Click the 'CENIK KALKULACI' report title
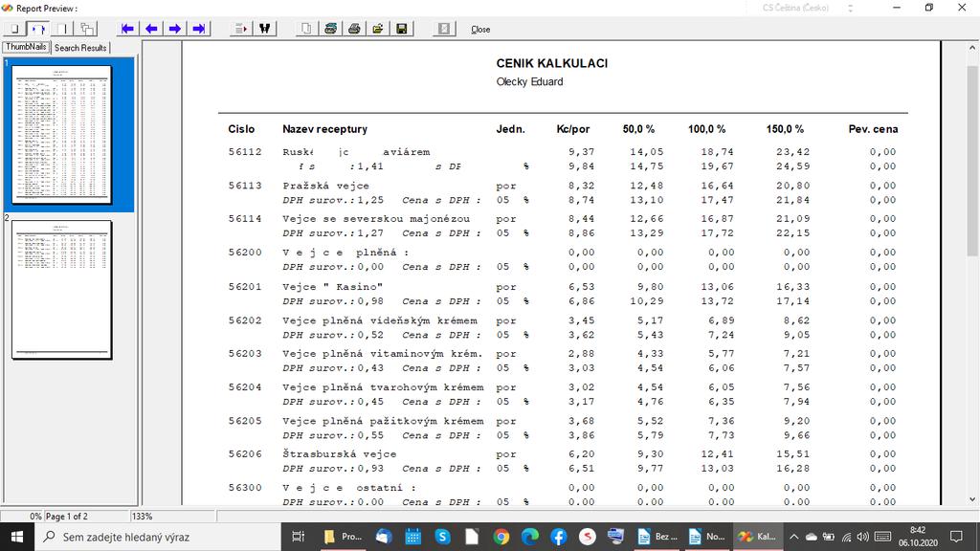Screen dimensions: 980x551 coord(552,63)
